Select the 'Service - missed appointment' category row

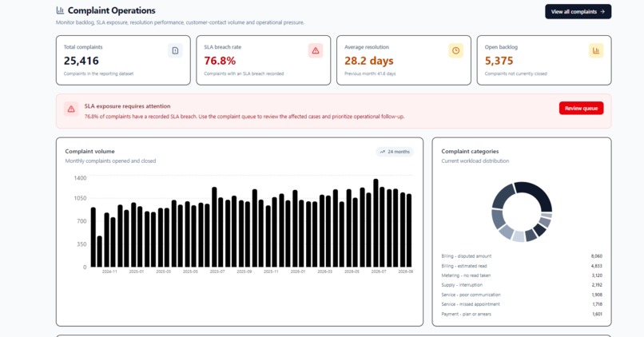[522, 304]
